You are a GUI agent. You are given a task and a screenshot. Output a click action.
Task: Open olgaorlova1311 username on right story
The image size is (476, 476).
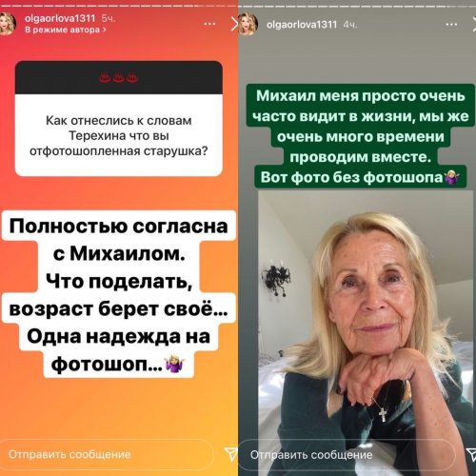pyautogui.click(x=302, y=25)
